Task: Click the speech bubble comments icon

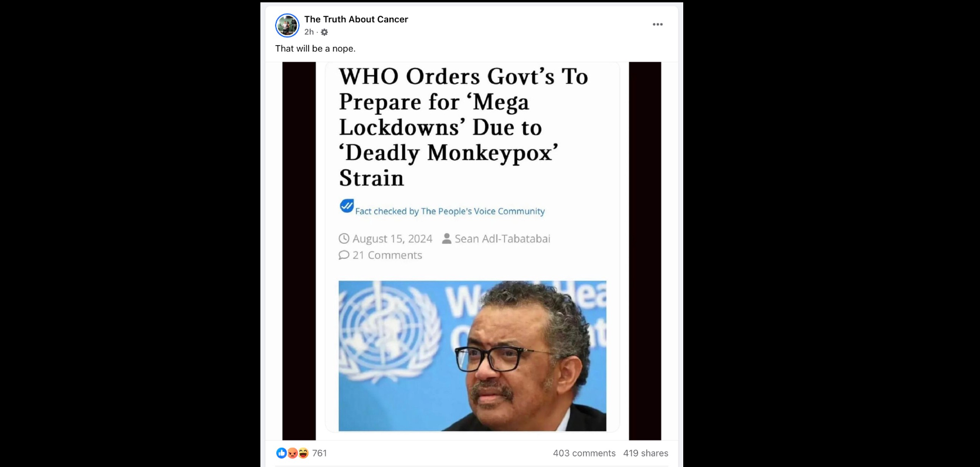Action: pyautogui.click(x=344, y=255)
